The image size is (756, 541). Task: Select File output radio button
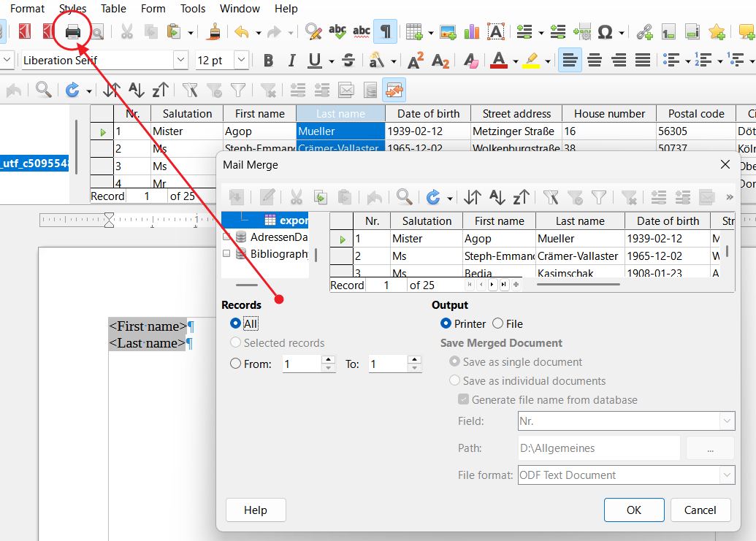tap(497, 323)
